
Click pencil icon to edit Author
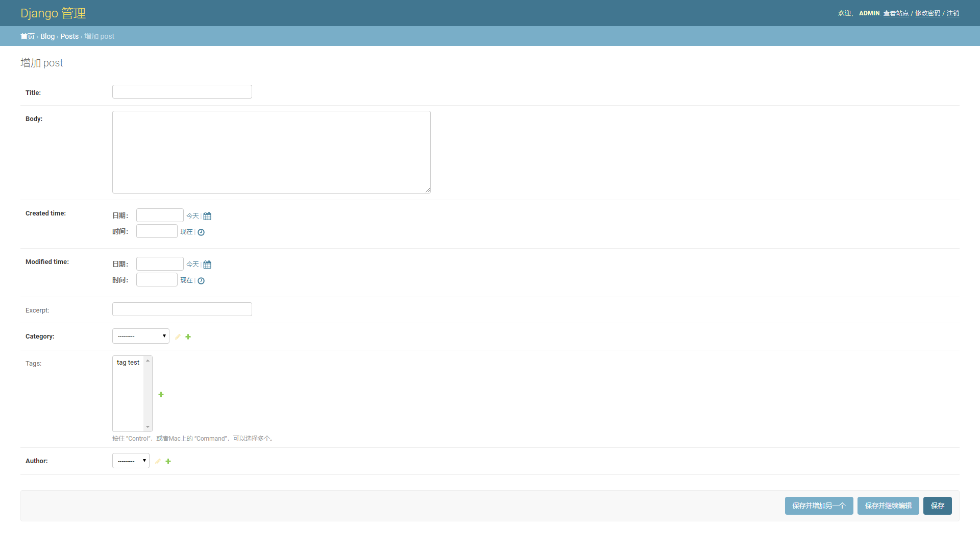tap(158, 462)
